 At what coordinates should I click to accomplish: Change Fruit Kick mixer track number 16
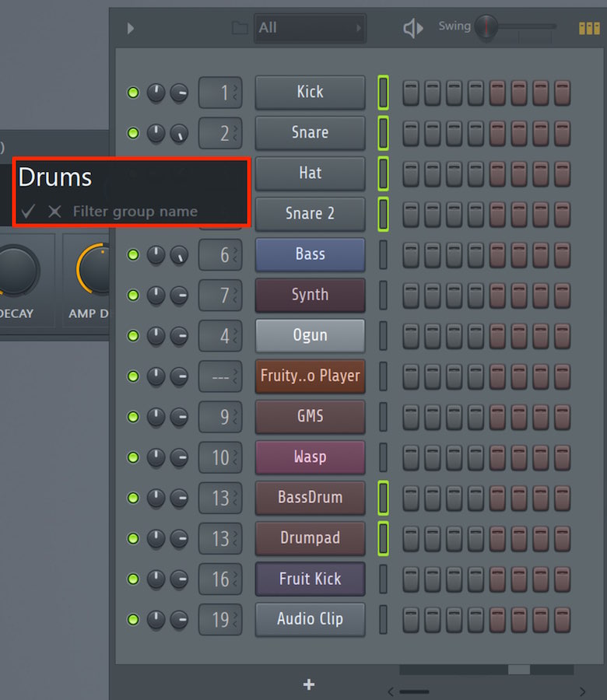220,579
